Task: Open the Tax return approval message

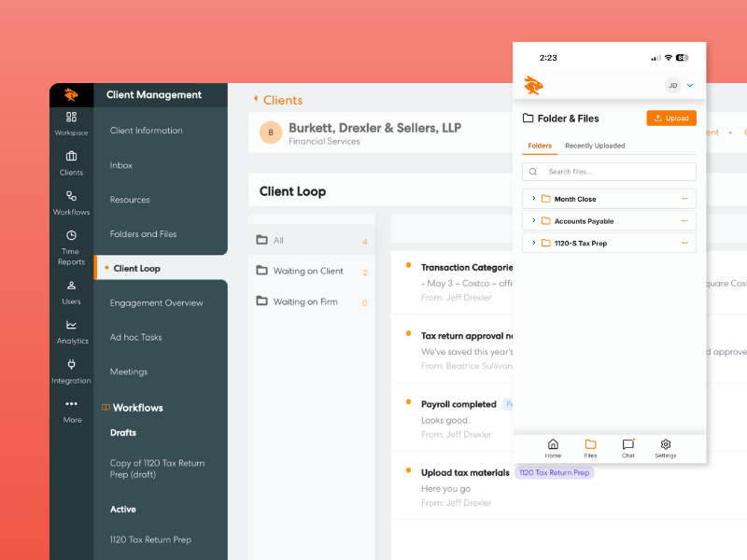Action: pyautogui.click(x=466, y=336)
